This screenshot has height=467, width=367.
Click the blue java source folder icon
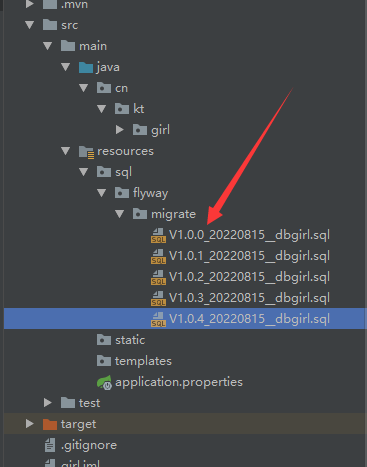pos(86,67)
